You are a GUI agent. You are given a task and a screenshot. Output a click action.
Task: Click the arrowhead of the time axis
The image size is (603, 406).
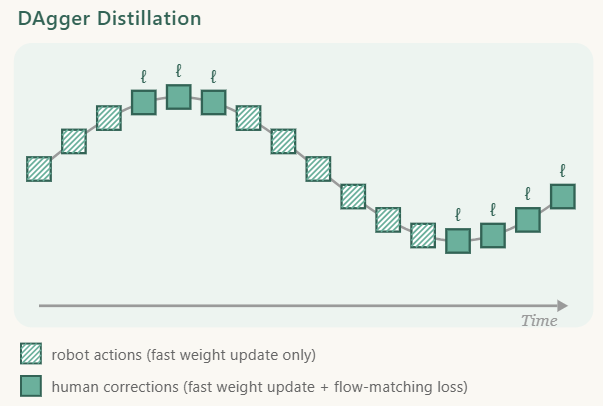coord(563,306)
